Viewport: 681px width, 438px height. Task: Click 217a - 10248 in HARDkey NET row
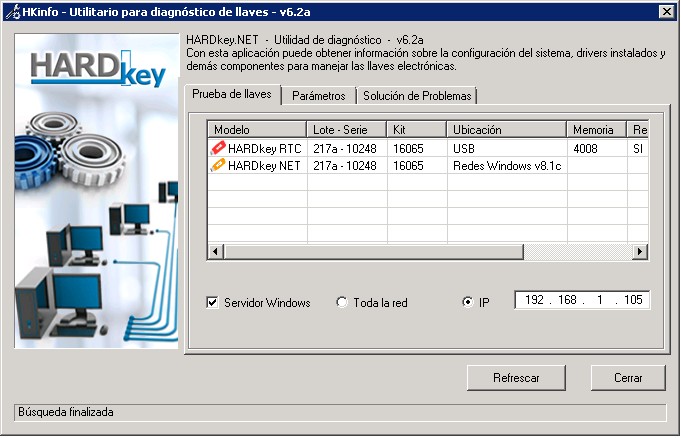pyautogui.click(x=345, y=166)
